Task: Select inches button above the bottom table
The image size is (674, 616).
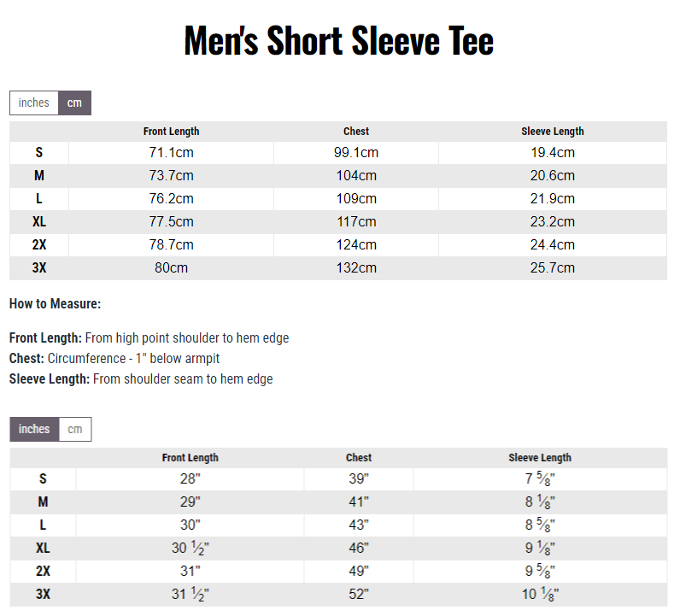Action: 34,429
